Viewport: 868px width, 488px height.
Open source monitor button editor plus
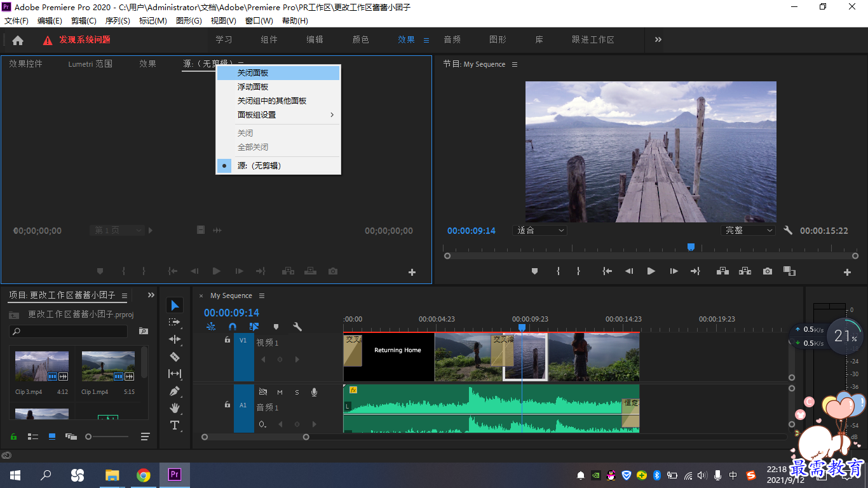point(412,272)
